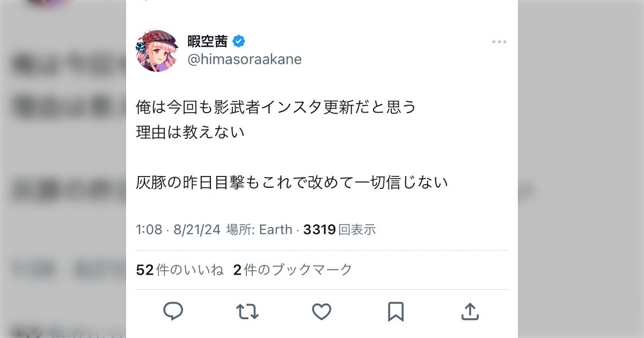This screenshot has height=338, width=644.
Task: Open the three-dot more options menu
Action: (x=499, y=42)
